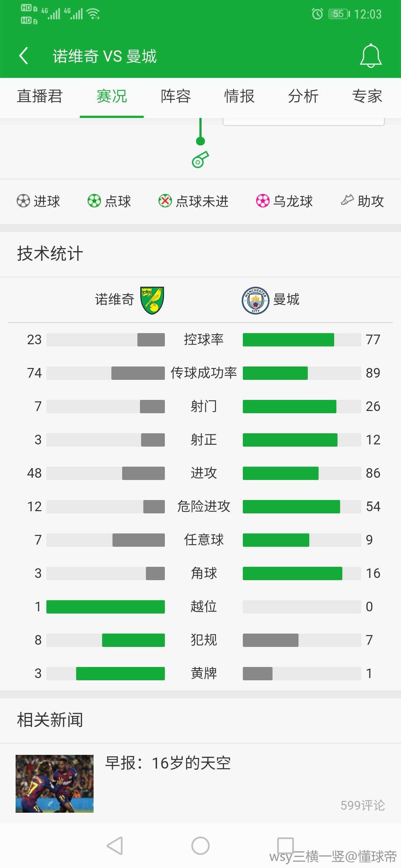Go to the 专家 tab

click(x=367, y=96)
